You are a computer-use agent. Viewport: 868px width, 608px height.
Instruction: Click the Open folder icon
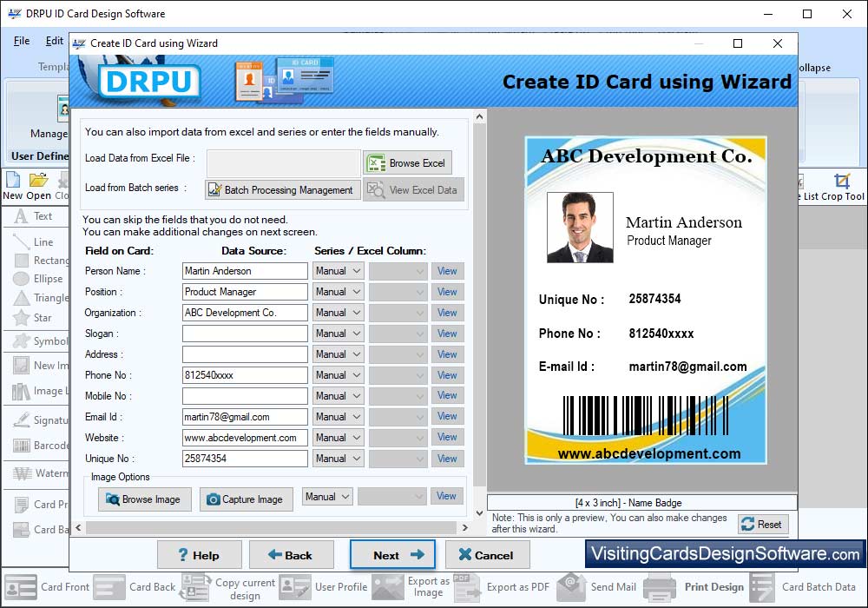(39, 187)
